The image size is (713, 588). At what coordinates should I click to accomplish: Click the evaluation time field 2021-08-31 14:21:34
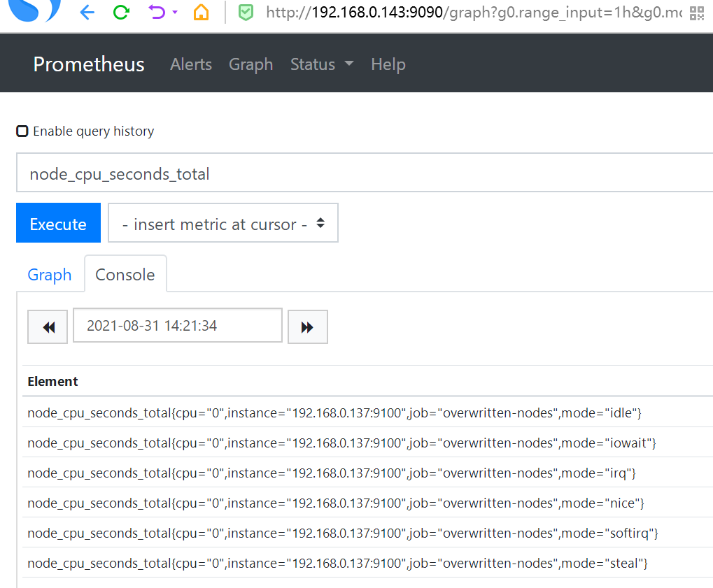178,326
